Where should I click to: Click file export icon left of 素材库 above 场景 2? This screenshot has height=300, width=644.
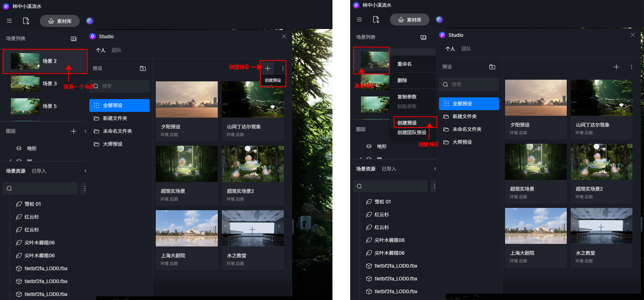tap(26, 21)
